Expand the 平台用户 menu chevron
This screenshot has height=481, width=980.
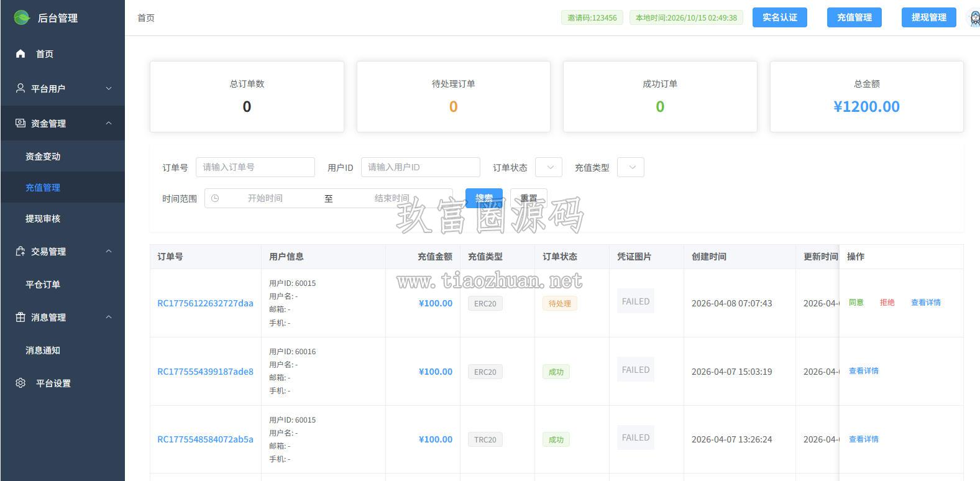[x=109, y=88]
